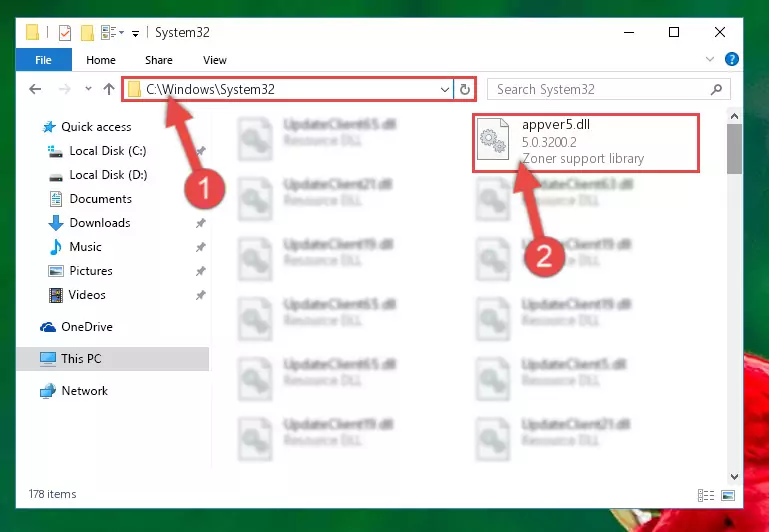Click the Quick access star icon
Viewport: 769px width, 532px height.
(49, 127)
